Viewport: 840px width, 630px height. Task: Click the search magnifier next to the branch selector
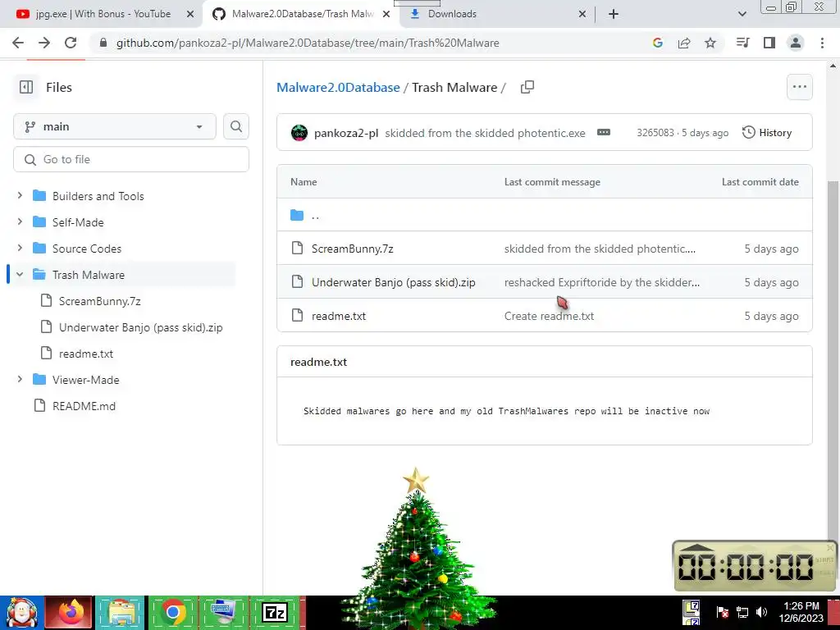click(236, 126)
